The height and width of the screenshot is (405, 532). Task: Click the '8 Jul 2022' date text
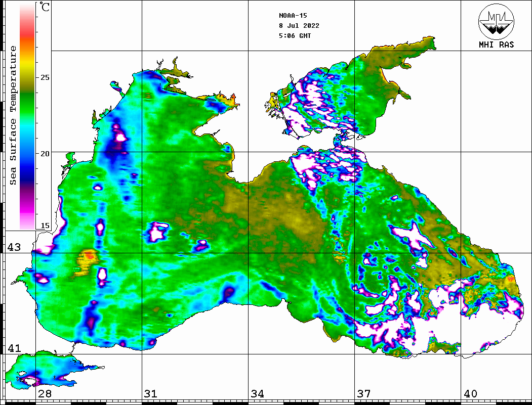pyautogui.click(x=299, y=26)
